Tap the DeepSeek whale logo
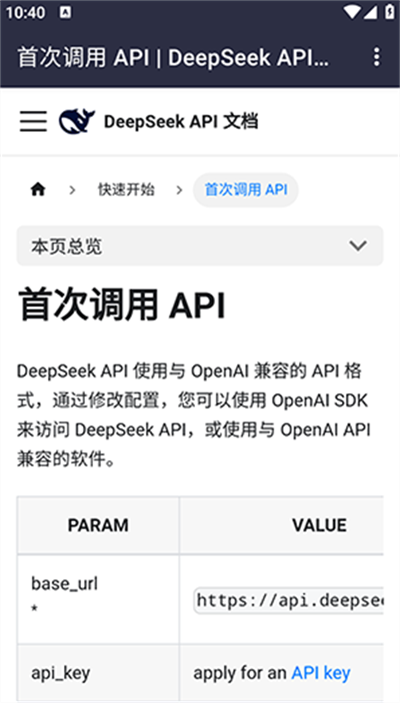 tap(77, 121)
